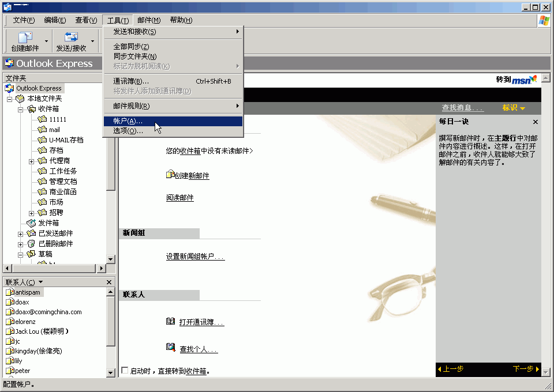
Task: Click the 收件箱 inbox icon
Action: point(31,109)
